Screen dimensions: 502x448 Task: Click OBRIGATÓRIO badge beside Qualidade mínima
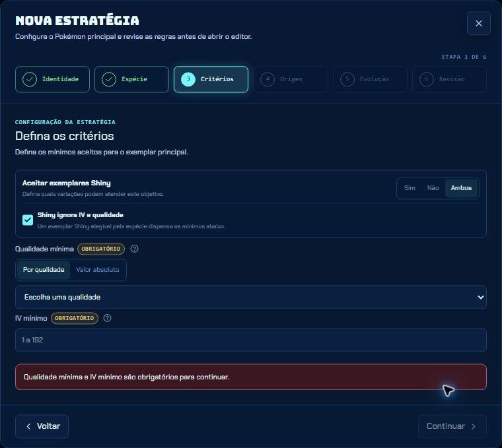[101, 249]
